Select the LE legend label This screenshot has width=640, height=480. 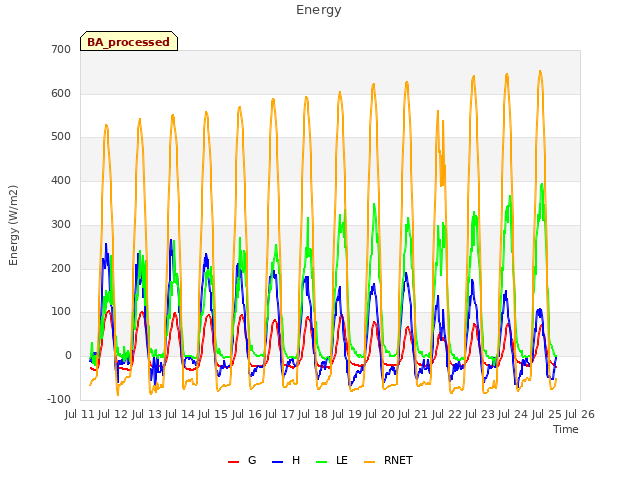pyautogui.click(x=342, y=460)
